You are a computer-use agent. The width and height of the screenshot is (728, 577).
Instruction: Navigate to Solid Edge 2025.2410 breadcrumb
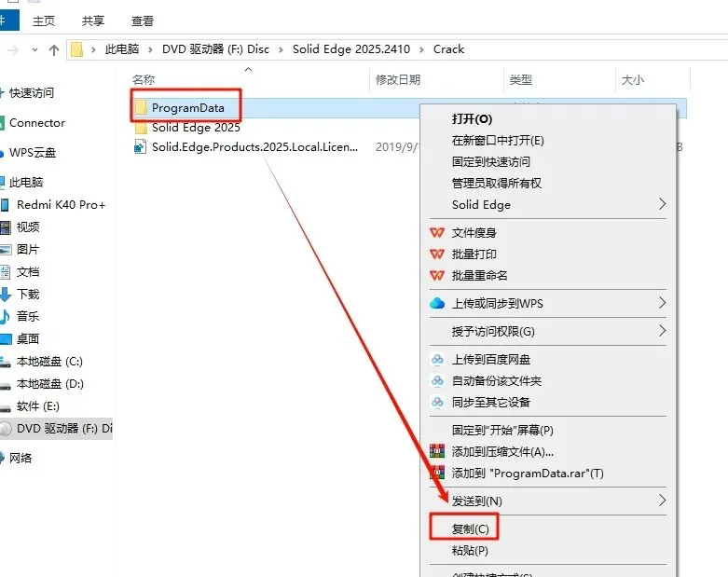351,49
